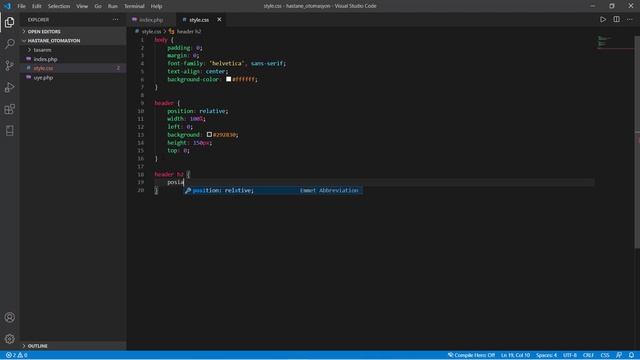Expand the Outline section
Screen dimensions: 640x360
tap(73, 346)
